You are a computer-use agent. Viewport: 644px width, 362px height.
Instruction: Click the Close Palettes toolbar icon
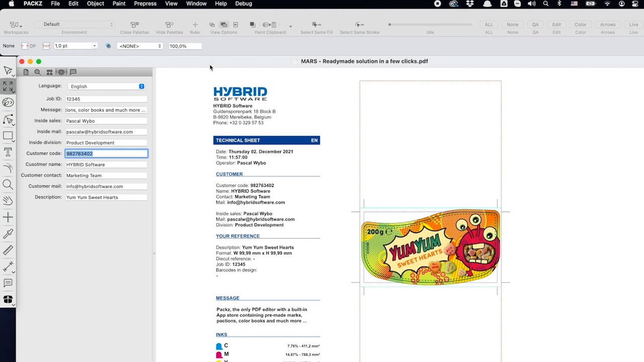pos(134,25)
